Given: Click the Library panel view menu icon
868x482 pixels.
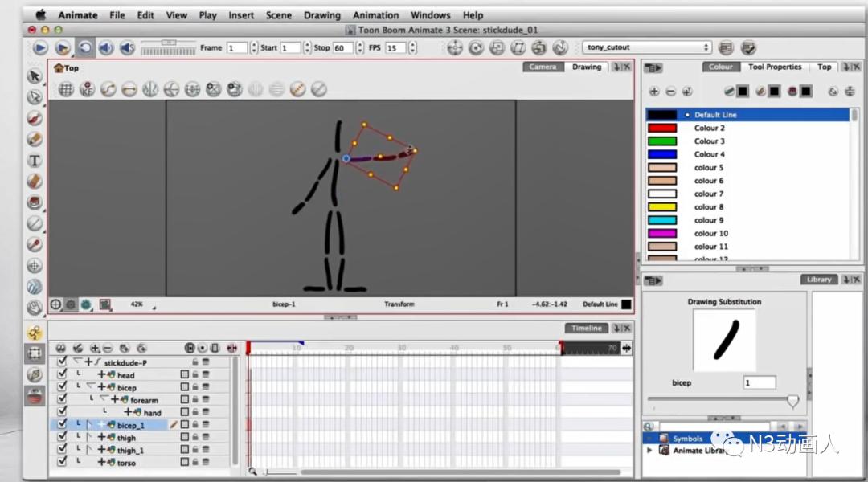Looking at the screenshot, I should coord(653,280).
